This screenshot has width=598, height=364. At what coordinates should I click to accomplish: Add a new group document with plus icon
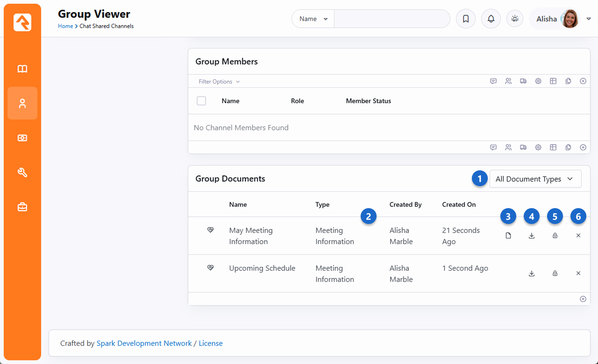click(583, 299)
